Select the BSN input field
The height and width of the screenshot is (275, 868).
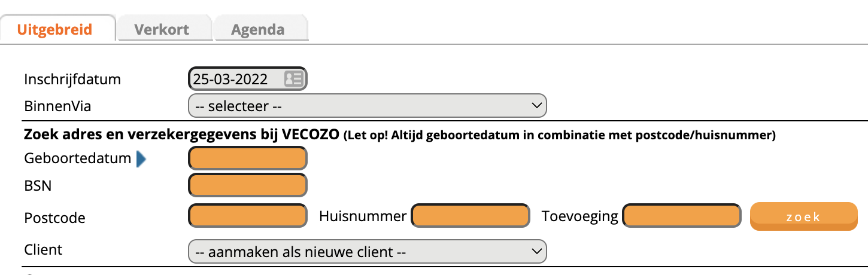point(247,185)
